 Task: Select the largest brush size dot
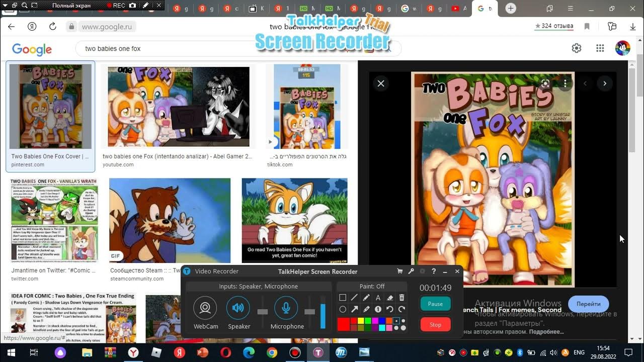point(404,328)
